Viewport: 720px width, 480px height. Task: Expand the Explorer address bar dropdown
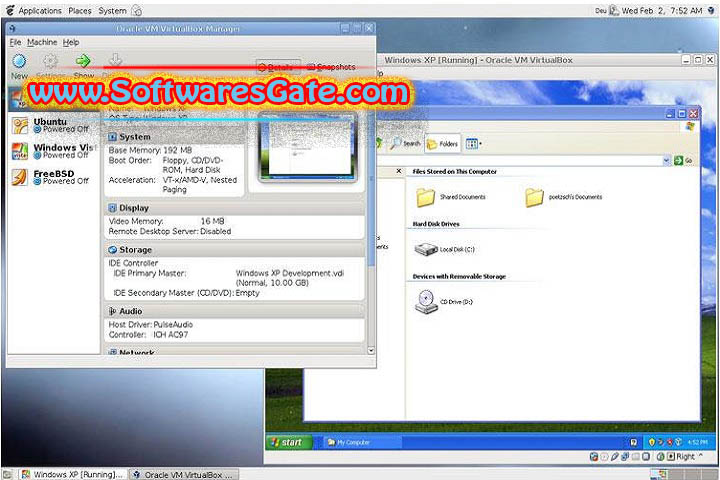[666, 160]
